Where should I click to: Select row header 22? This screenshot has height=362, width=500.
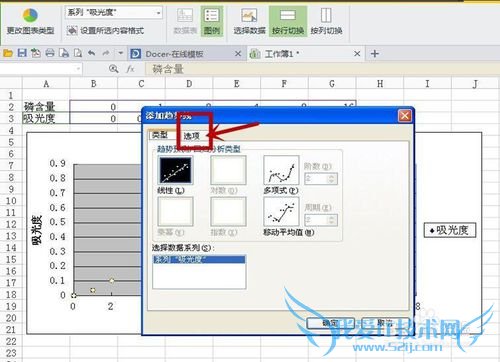(11, 341)
